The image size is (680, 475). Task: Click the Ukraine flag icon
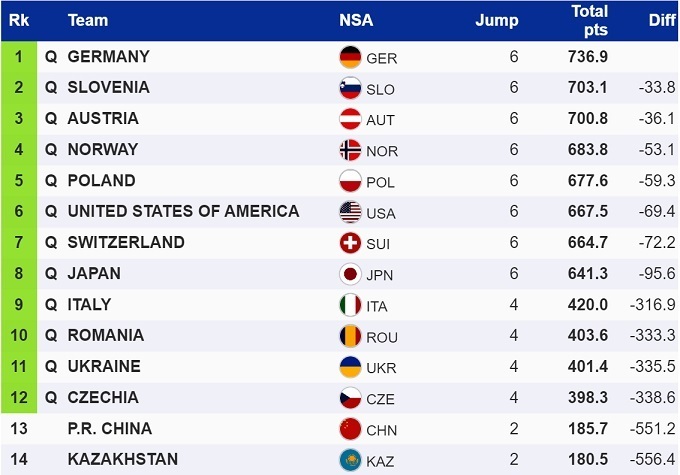pyautogui.click(x=350, y=367)
